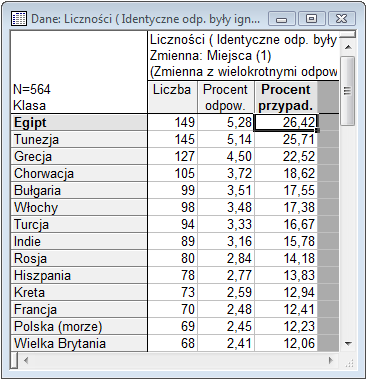Click Indie count cell 89
Image resolution: width=367 pixels, height=380 pixels.
point(173,242)
